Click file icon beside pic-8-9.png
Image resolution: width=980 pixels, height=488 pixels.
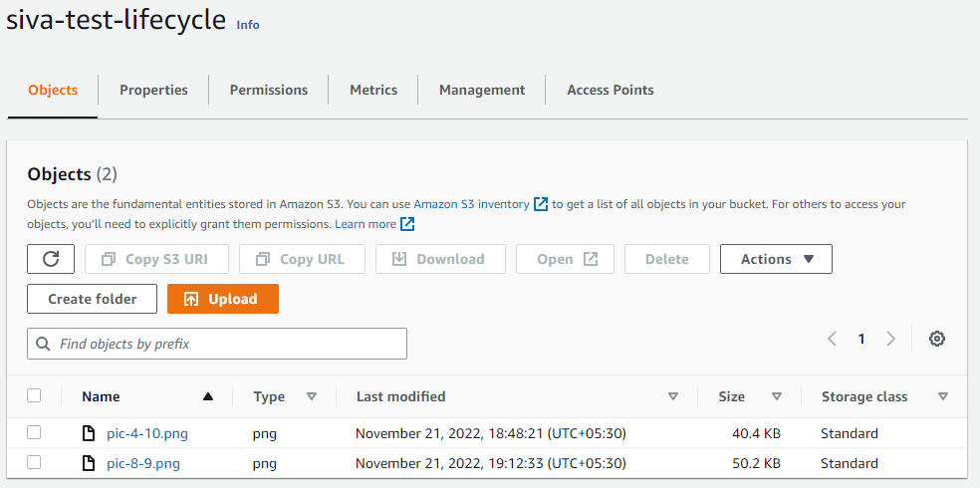[90, 463]
